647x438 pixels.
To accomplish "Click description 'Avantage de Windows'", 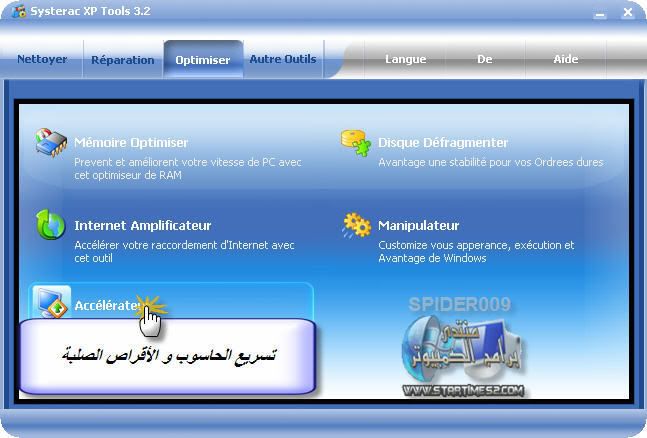I will [432, 258].
